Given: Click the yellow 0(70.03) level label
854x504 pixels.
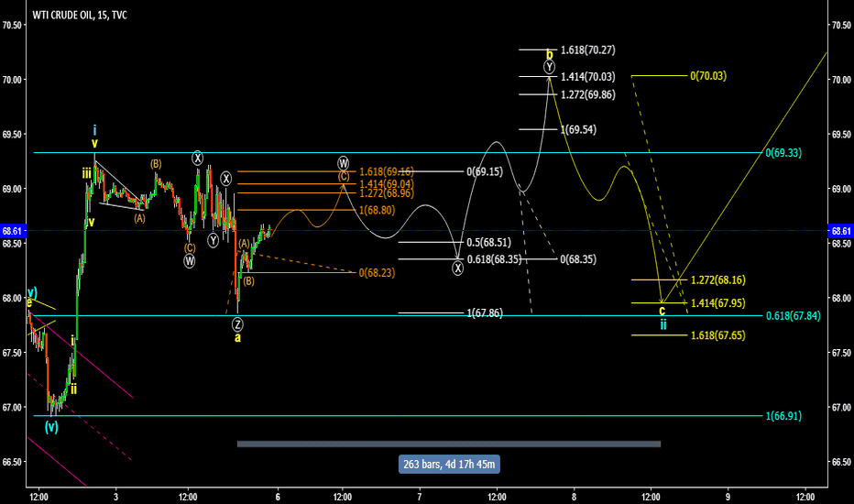Looking at the screenshot, I should pyautogui.click(x=708, y=76).
